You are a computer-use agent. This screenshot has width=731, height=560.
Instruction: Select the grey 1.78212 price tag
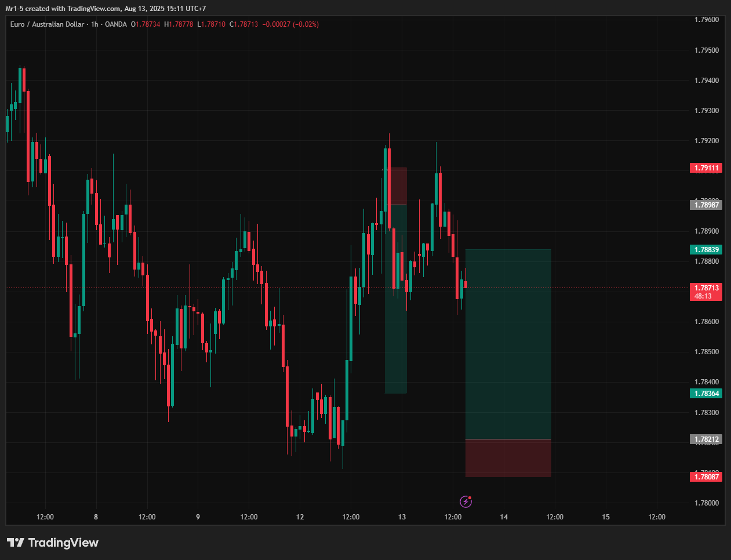706,439
